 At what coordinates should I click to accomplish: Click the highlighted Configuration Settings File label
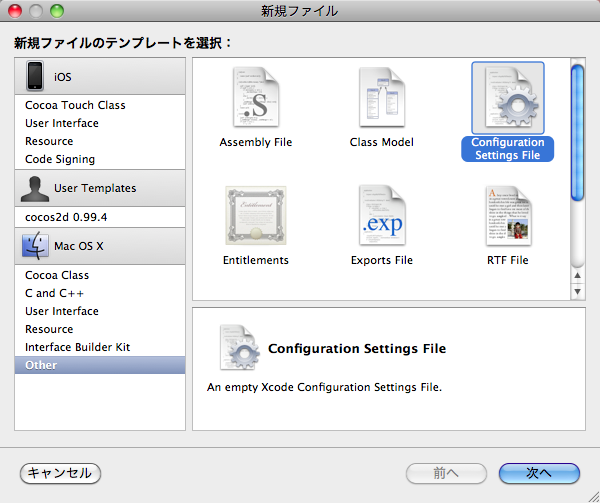tap(507, 148)
